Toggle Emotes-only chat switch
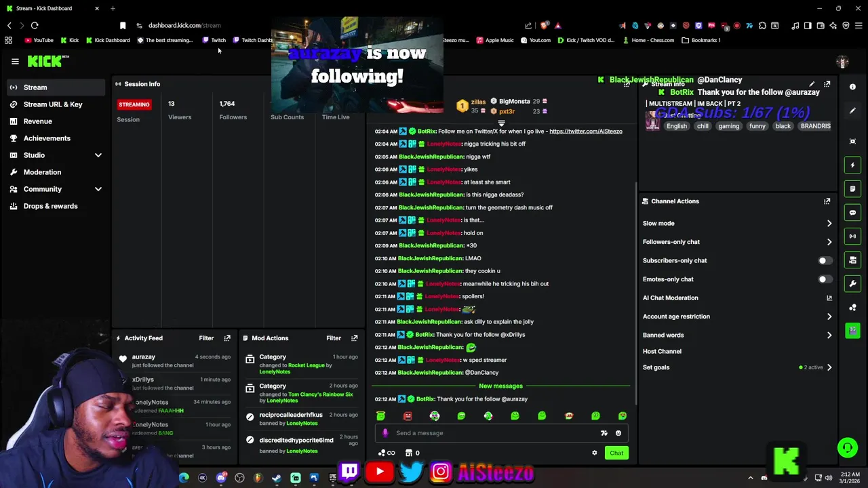This screenshot has width=868, height=488. (x=825, y=279)
